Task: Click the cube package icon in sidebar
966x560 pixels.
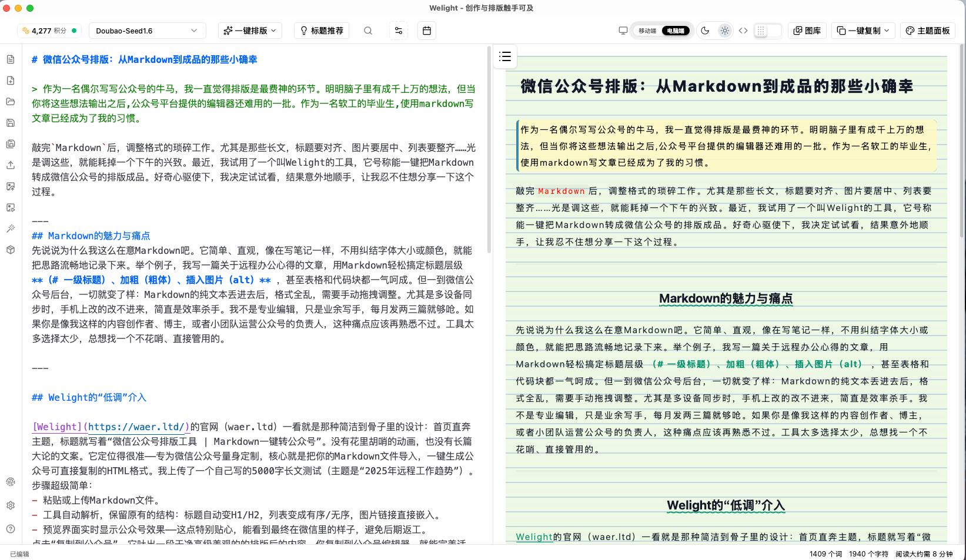Action: [x=11, y=250]
